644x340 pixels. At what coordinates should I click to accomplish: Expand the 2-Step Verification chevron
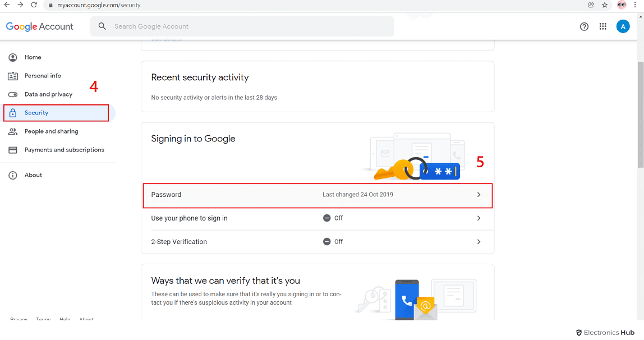pyautogui.click(x=479, y=242)
